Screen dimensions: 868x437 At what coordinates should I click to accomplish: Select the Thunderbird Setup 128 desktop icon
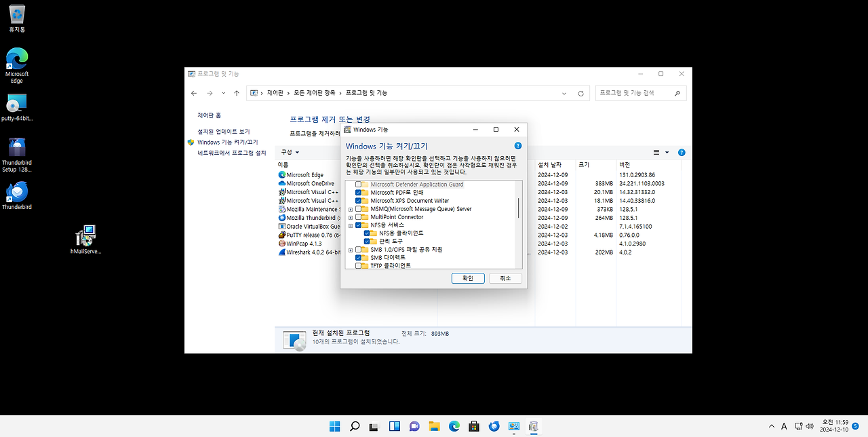coord(17,155)
